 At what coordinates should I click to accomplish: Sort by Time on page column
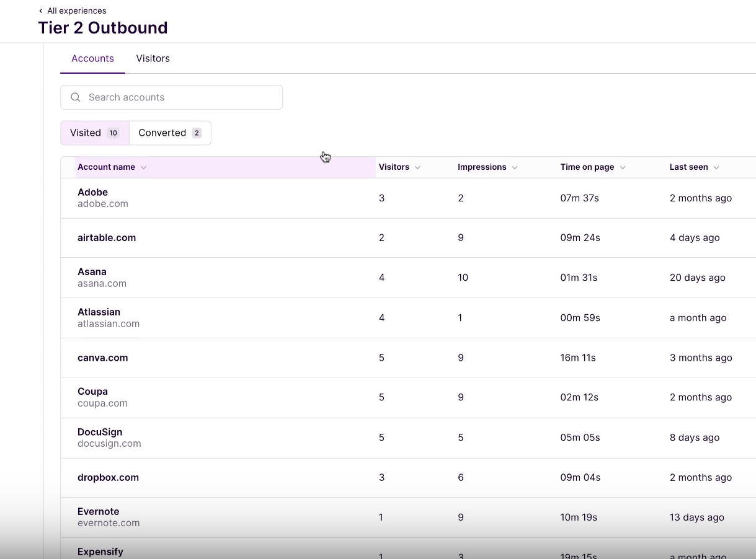tap(593, 167)
